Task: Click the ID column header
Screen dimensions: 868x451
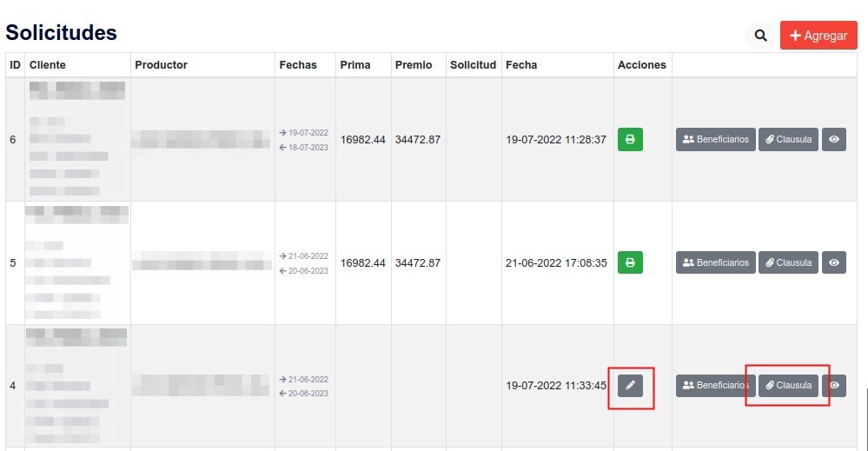Action: click(15, 65)
